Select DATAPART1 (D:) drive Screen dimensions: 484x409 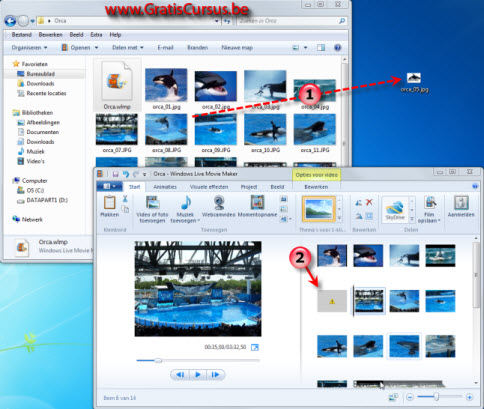[47, 200]
